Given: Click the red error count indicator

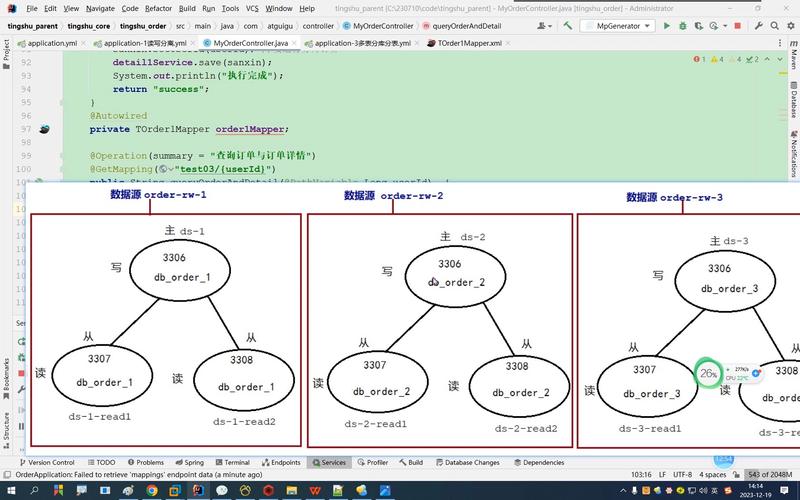Looking at the screenshot, I should [x=699, y=59].
